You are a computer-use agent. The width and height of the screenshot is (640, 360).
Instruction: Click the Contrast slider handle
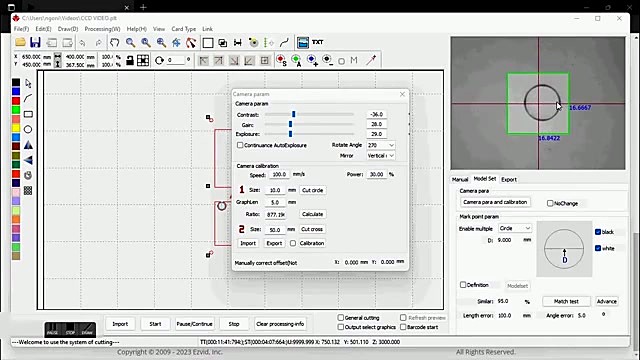pos(293,114)
